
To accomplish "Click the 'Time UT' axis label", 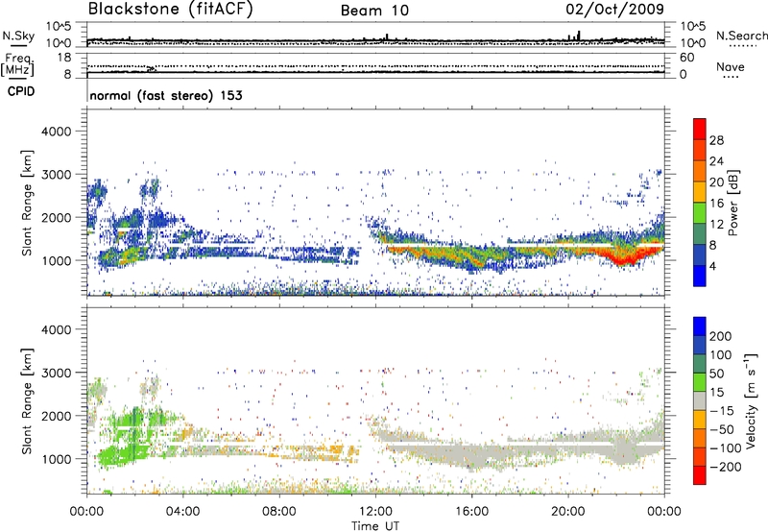I will [x=375, y=526].
